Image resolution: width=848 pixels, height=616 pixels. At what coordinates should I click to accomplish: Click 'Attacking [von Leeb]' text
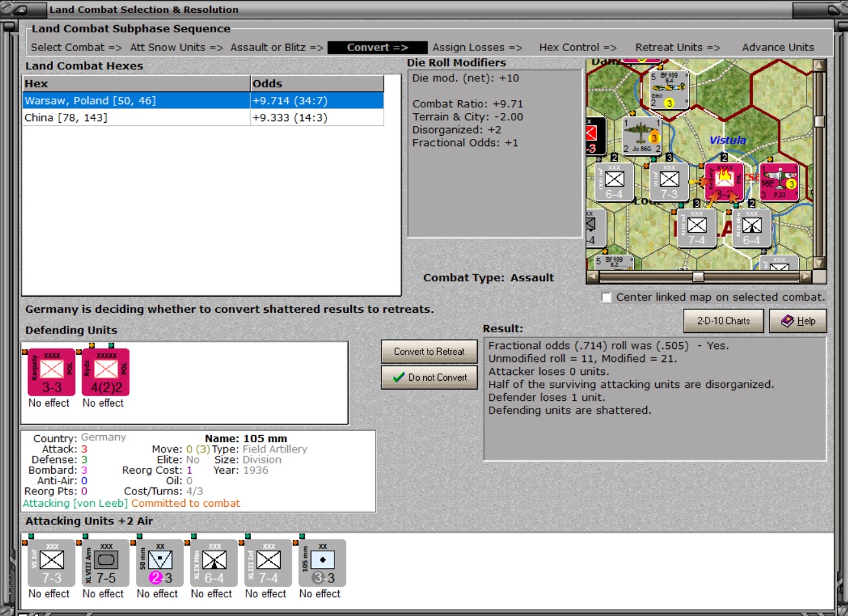tap(75, 504)
